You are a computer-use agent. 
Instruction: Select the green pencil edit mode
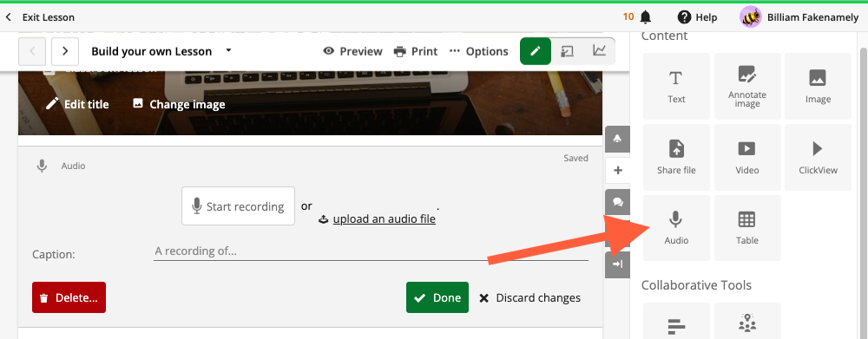click(x=536, y=51)
